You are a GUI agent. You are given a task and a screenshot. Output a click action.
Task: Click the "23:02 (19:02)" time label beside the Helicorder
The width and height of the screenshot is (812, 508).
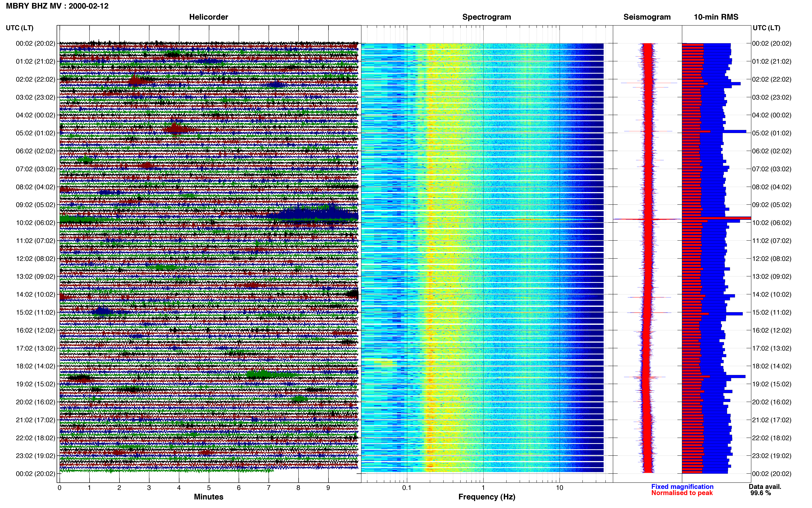pyautogui.click(x=35, y=456)
